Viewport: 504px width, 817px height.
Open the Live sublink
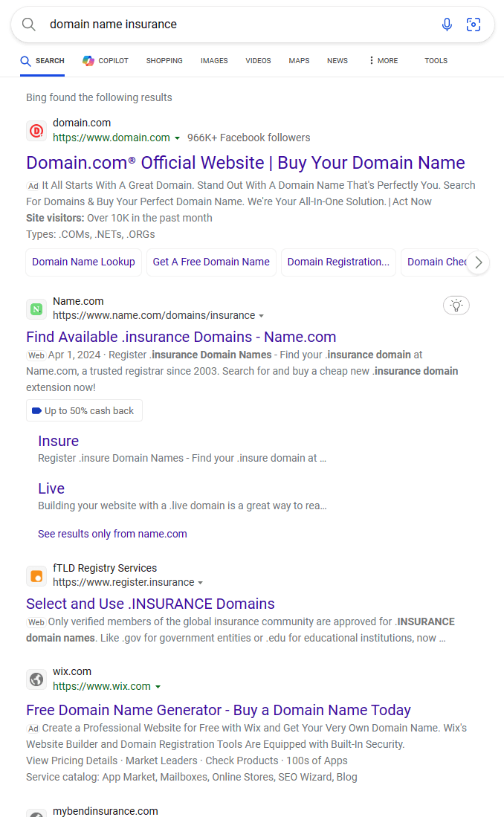[x=51, y=488]
